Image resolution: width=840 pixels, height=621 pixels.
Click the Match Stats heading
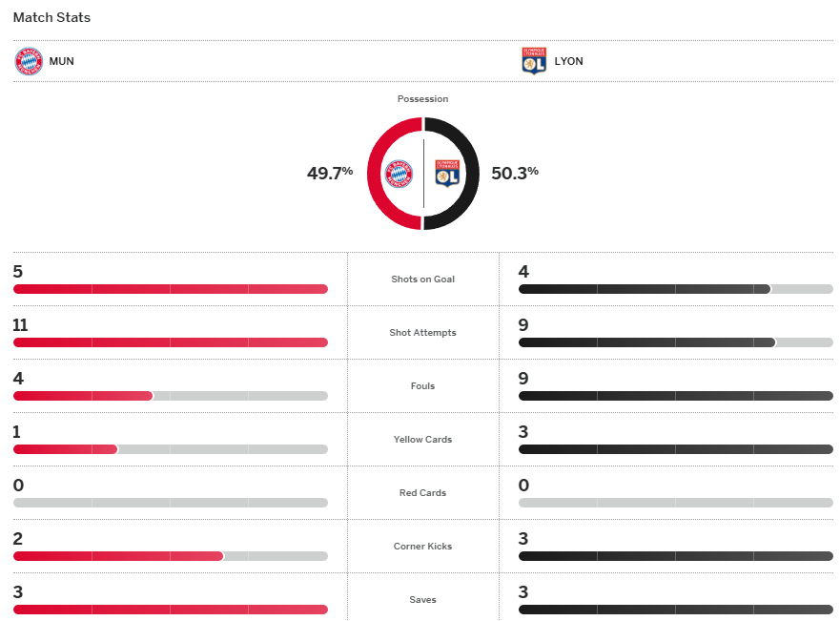52,18
